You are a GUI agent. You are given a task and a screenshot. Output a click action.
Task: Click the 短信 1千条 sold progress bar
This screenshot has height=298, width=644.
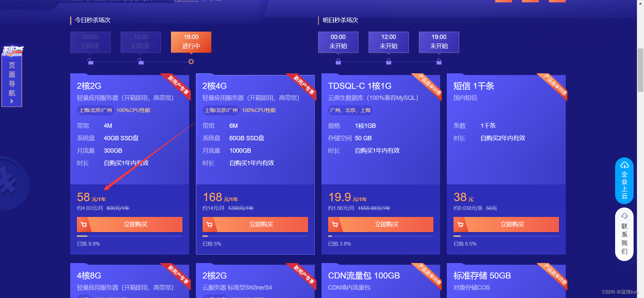point(506,236)
